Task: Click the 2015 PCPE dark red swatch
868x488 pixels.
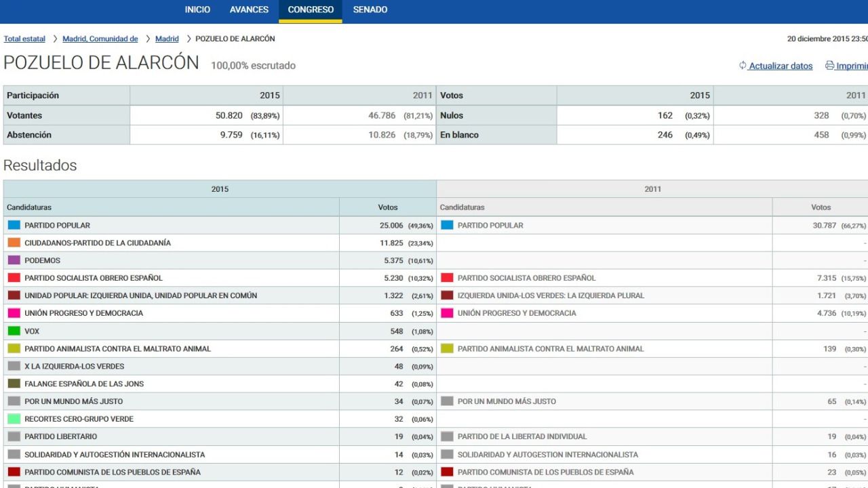Action: tap(14, 472)
